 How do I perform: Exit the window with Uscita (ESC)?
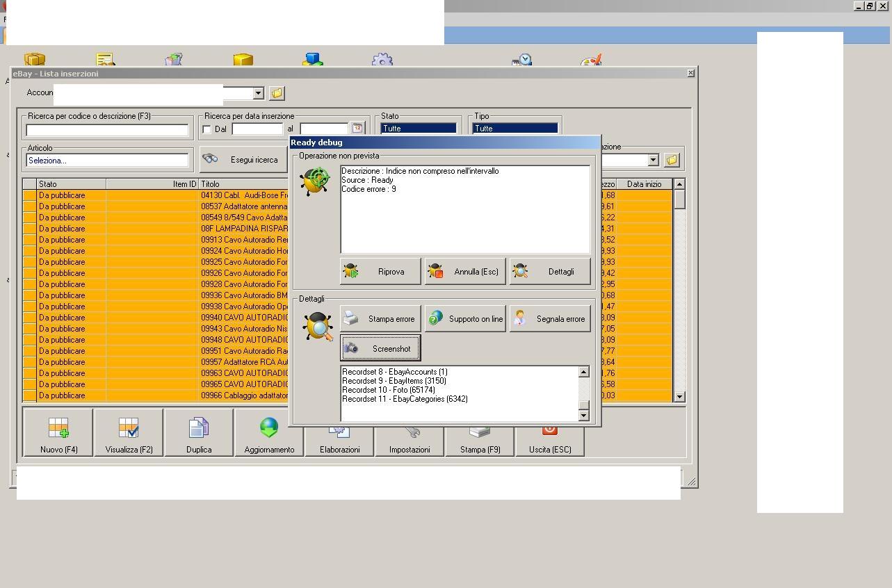[550, 441]
